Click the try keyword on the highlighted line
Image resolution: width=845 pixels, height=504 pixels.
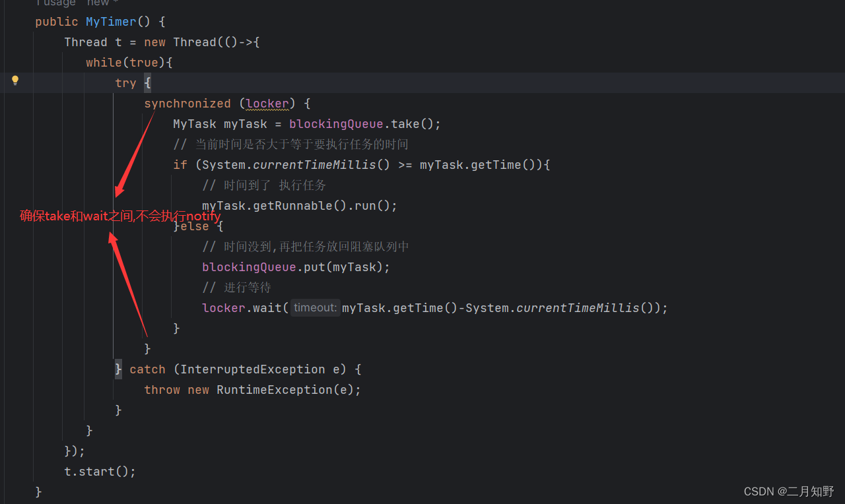coord(125,82)
